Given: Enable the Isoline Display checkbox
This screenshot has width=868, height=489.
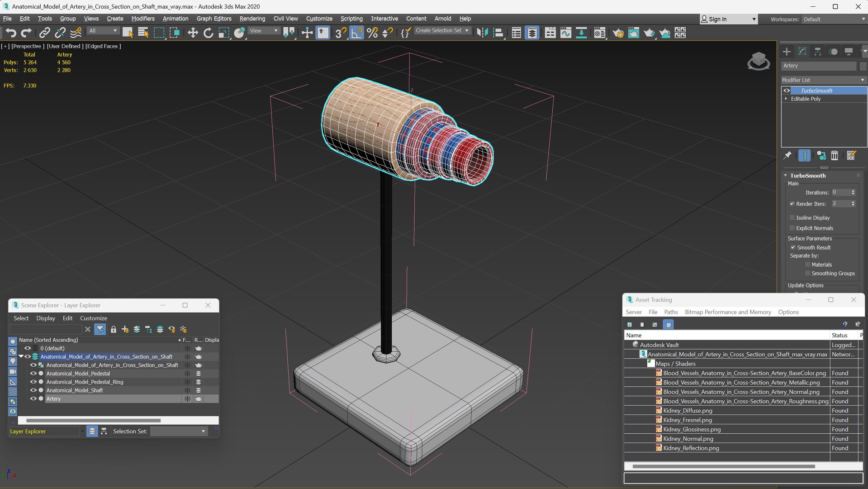Looking at the screenshot, I should point(792,218).
